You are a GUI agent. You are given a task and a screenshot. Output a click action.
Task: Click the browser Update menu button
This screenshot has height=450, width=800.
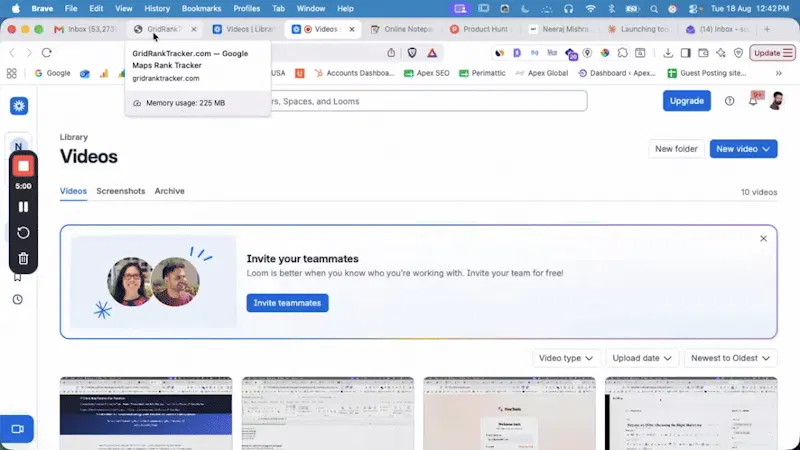772,53
